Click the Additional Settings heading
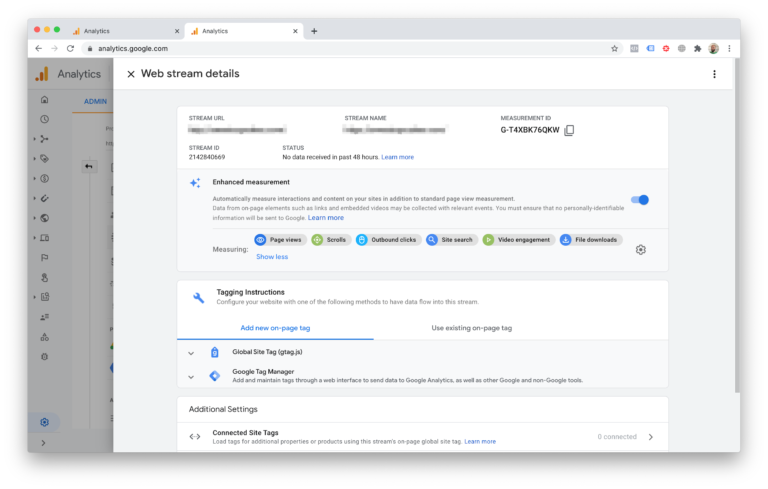This screenshot has height=489, width=768. (x=223, y=409)
